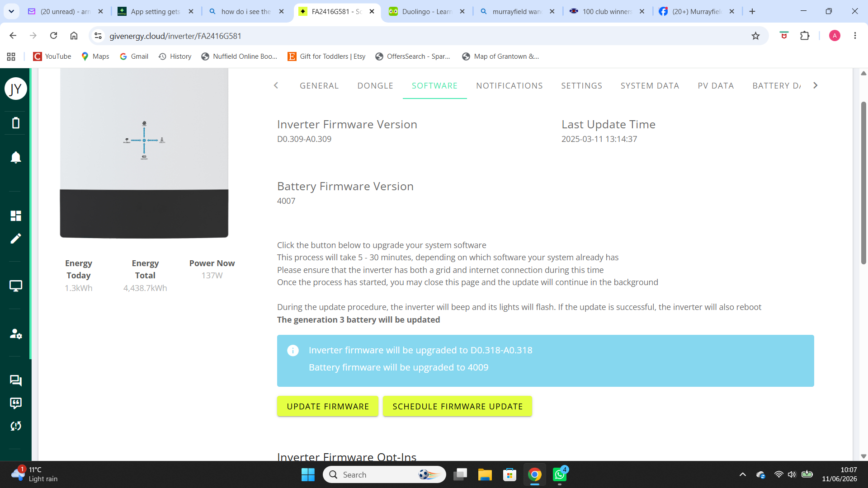Switch to the Notifications tab

point(509,86)
